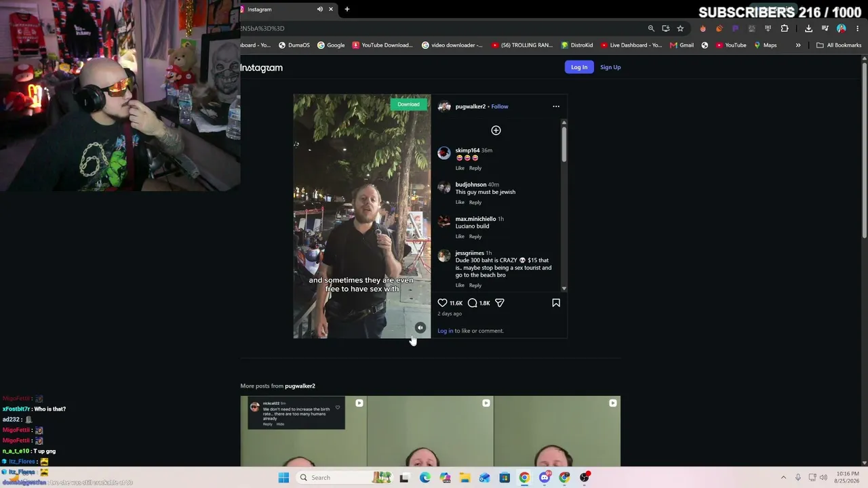The height and width of the screenshot is (488, 868).
Task: Open the DumaOS bookmark
Action: [294, 45]
